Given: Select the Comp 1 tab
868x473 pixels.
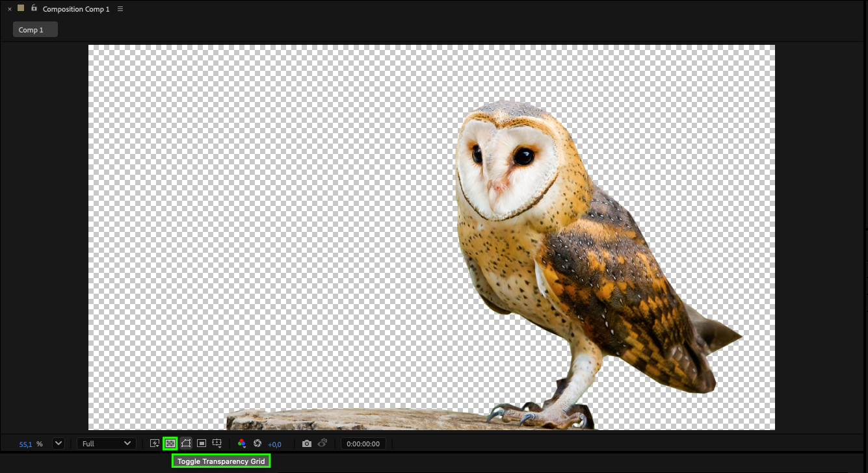Looking at the screenshot, I should (x=35, y=30).
